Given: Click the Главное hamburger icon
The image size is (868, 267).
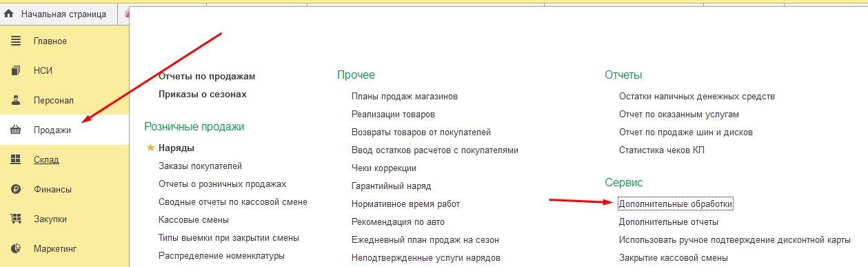Looking at the screenshot, I should (x=16, y=41).
